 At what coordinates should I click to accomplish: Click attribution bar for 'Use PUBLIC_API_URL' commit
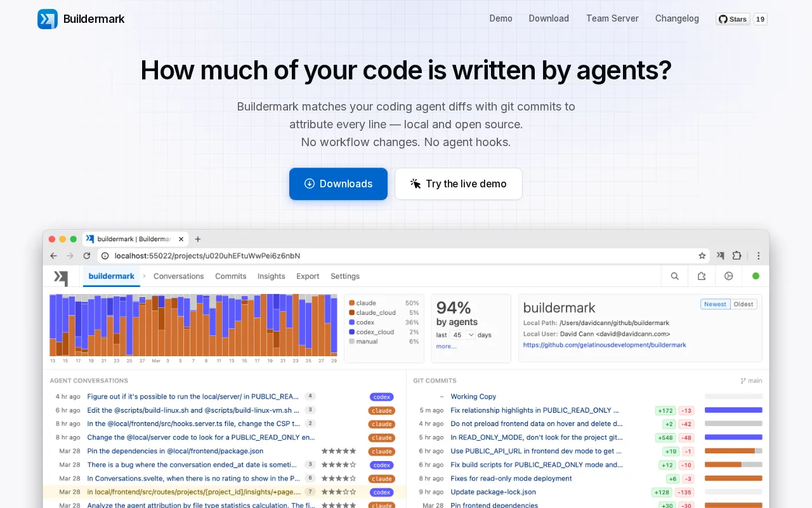click(733, 451)
